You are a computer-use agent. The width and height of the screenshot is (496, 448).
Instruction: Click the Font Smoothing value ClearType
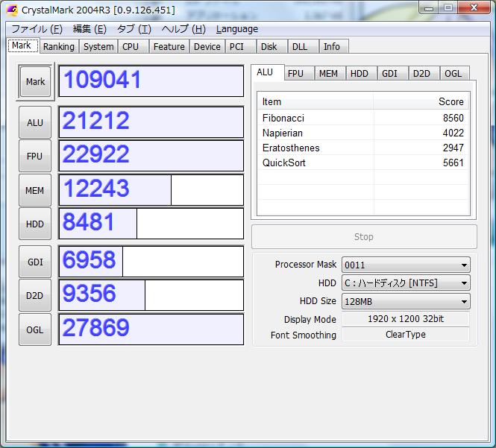[406, 335]
